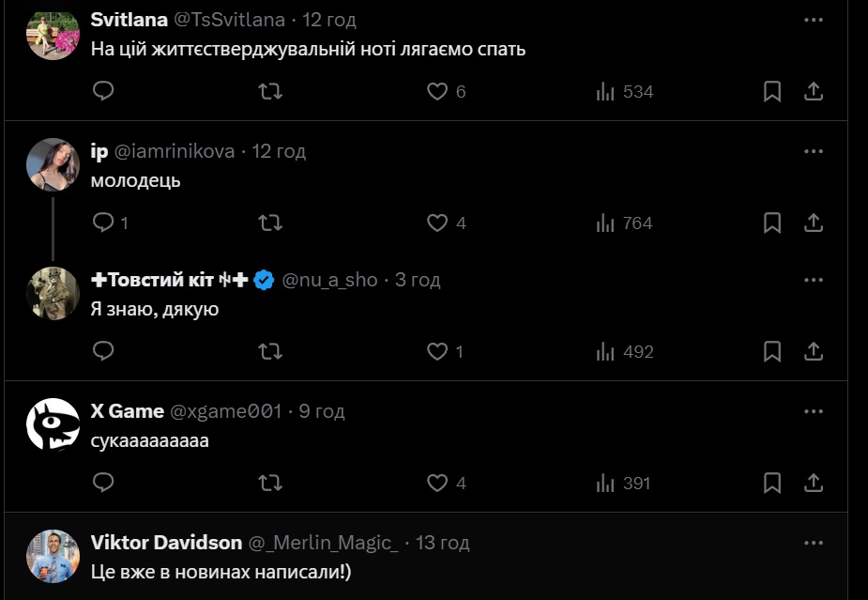
Task: Click X Game's profile avatar
Action: (x=53, y=424)
